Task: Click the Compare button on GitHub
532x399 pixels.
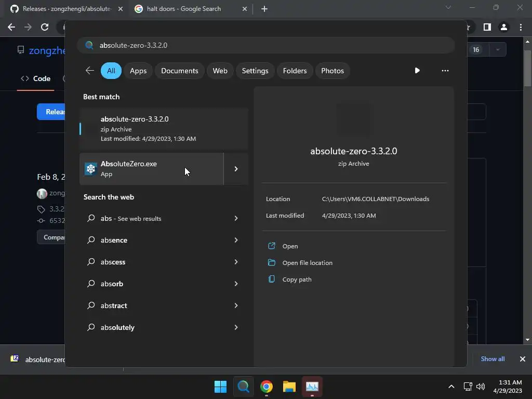Action: coord(51,237)
